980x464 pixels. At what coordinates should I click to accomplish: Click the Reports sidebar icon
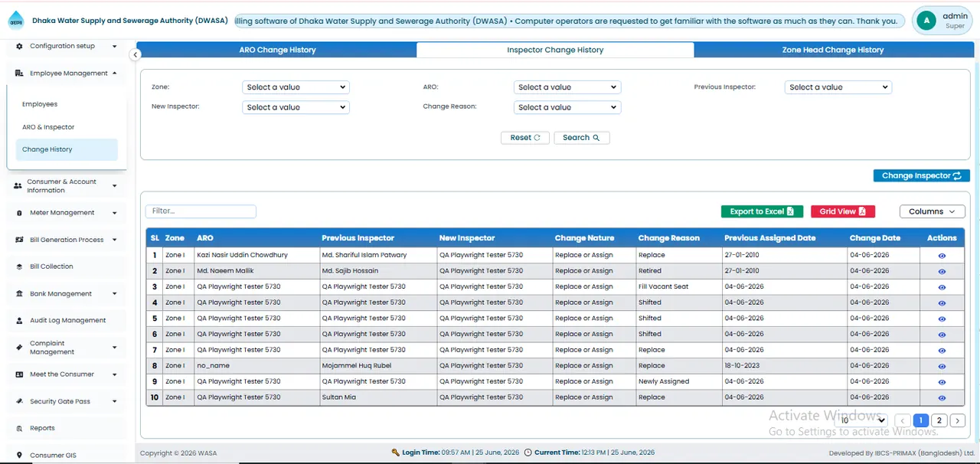click(19, 428)
